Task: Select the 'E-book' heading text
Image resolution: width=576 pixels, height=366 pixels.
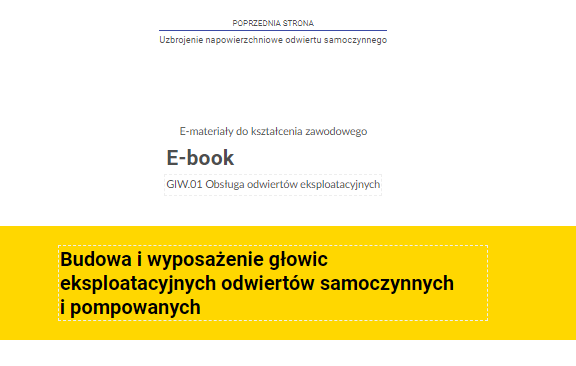Action: click(x=200, y=158)
